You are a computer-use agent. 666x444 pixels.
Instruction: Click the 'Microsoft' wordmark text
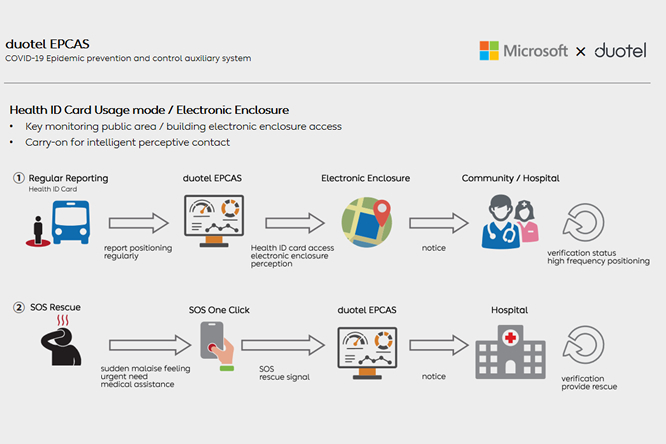pos(535,51)
